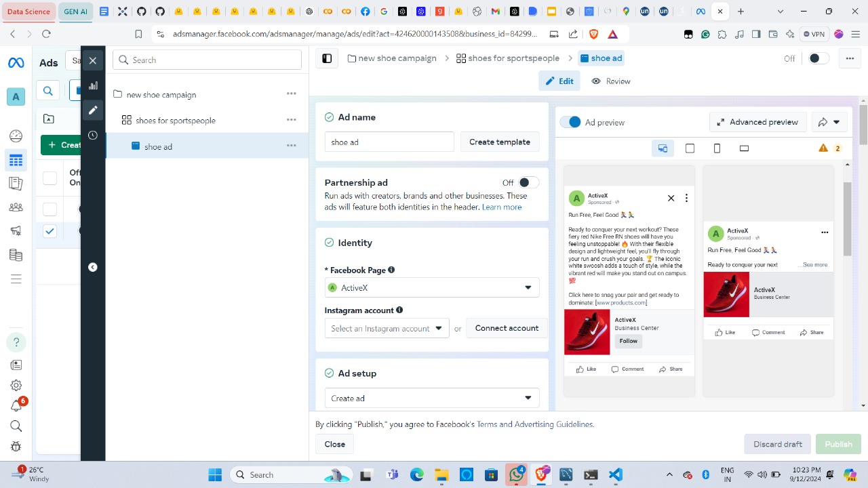868x488 pixels.
Task: Uncheck the selected checkbox in the ads table
Action: [x=50, y=231]
